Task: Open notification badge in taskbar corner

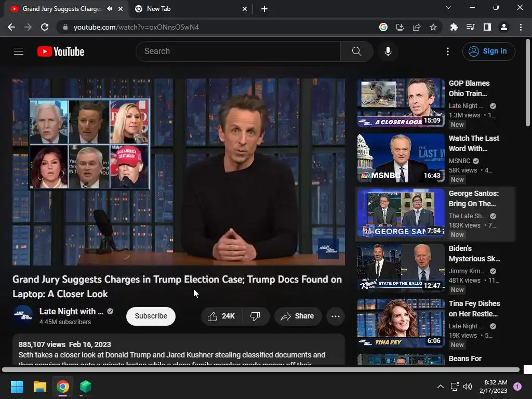Action: [517, 387]
